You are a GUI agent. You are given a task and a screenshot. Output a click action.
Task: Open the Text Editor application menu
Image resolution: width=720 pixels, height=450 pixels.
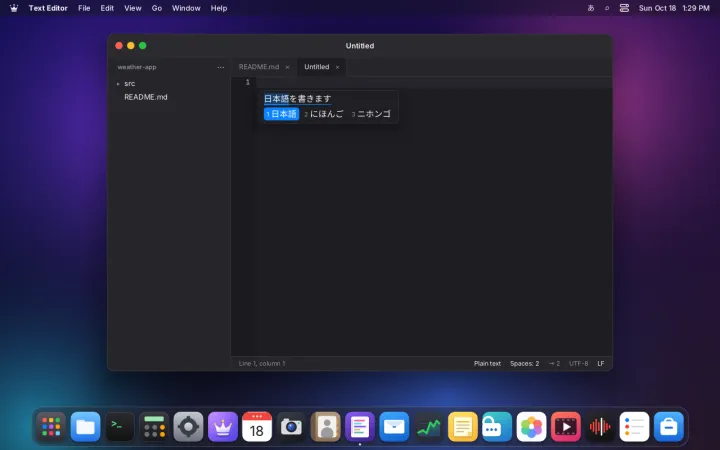[48, 8]
